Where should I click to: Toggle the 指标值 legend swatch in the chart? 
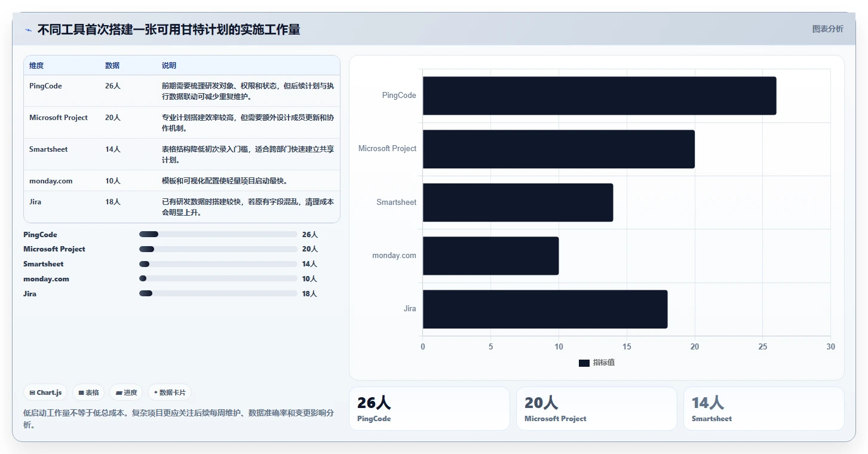(x=584, y=363)
